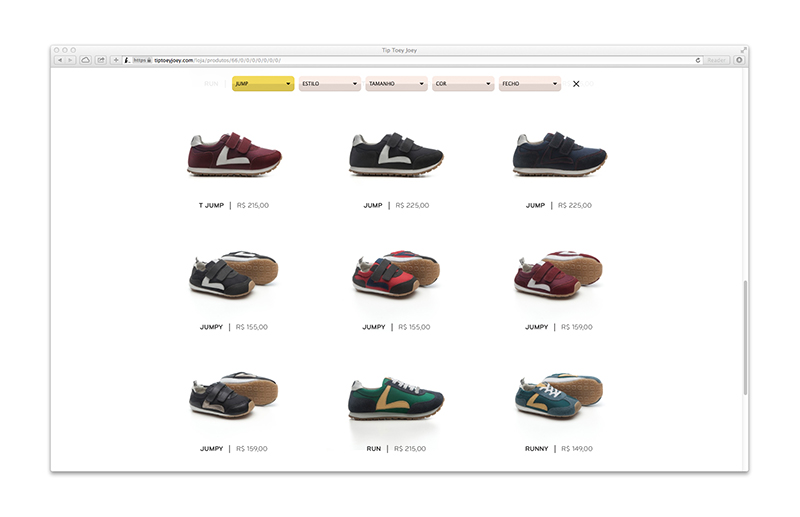Image resolution: width=800 pixels, height=517 pixels.
Task: Open the Downloads icon in Safari's toolbar
Action: [x=739, y=60]
